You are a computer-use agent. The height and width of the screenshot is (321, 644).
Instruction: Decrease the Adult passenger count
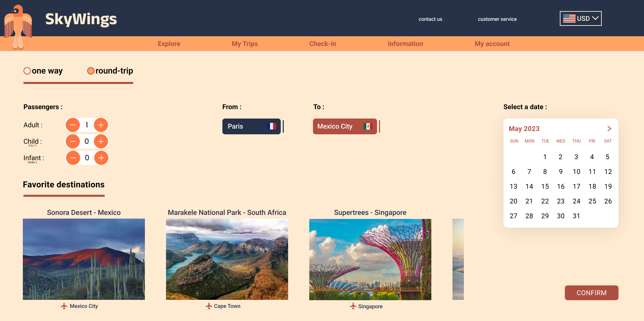tap(73, 125)
